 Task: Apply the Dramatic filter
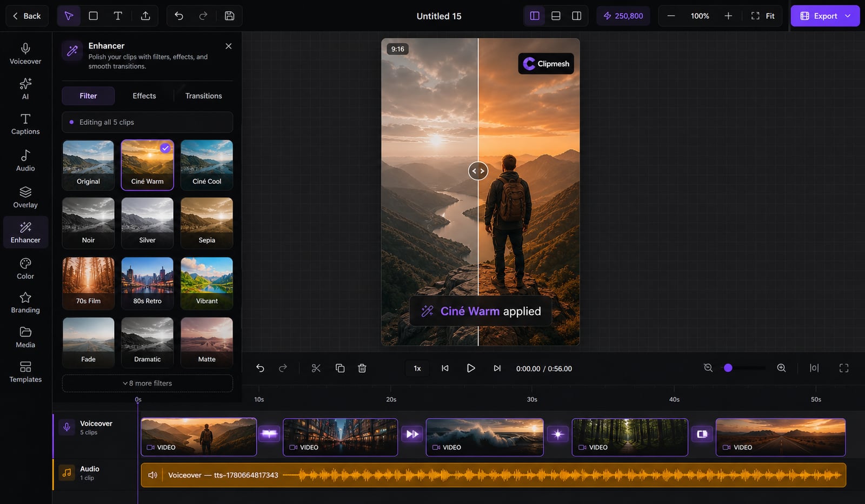[x=148, y=342]
